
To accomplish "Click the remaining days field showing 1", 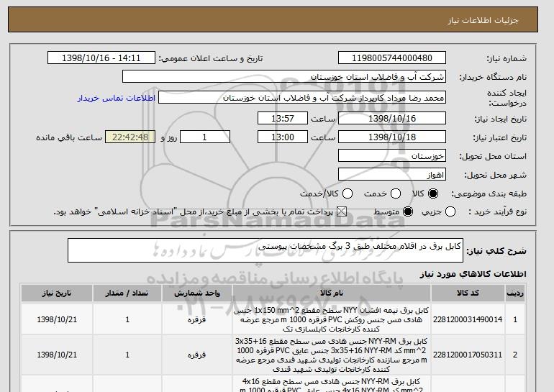I will pos(205,137).
